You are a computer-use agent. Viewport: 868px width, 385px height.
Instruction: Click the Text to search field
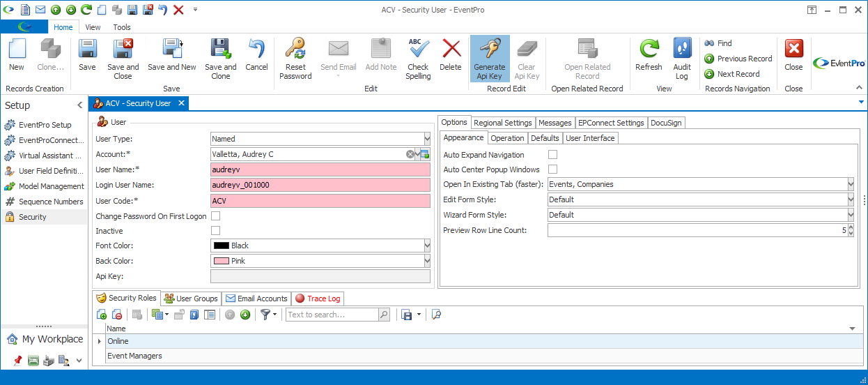point(332,315)
